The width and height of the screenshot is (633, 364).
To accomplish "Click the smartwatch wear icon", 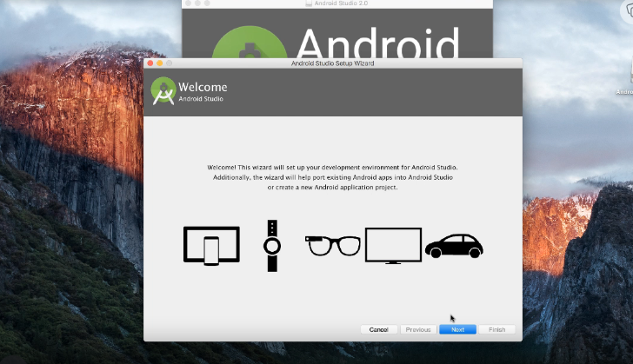I will coord(272,246).
